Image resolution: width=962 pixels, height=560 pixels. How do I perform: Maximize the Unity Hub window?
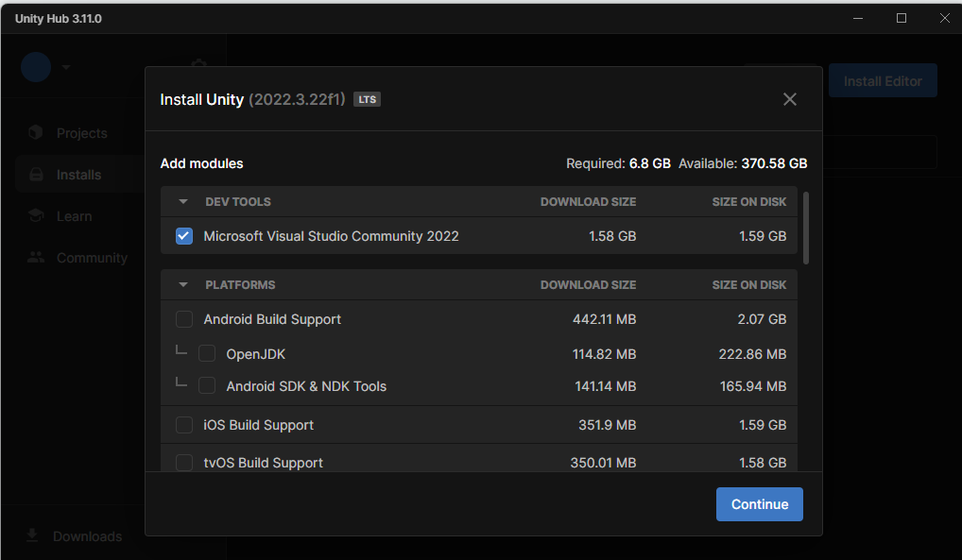pos(902,18)
